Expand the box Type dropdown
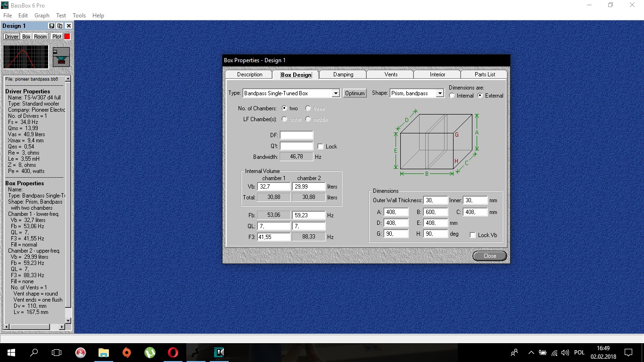This screenshot has width=644, height=362. pos(336,93)
